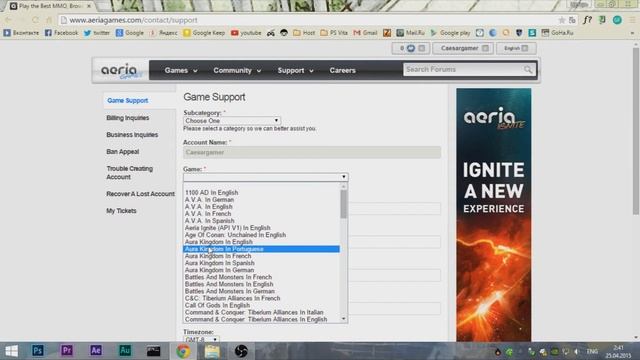Switch to Chrome in the taskbar

coord(183,351)
